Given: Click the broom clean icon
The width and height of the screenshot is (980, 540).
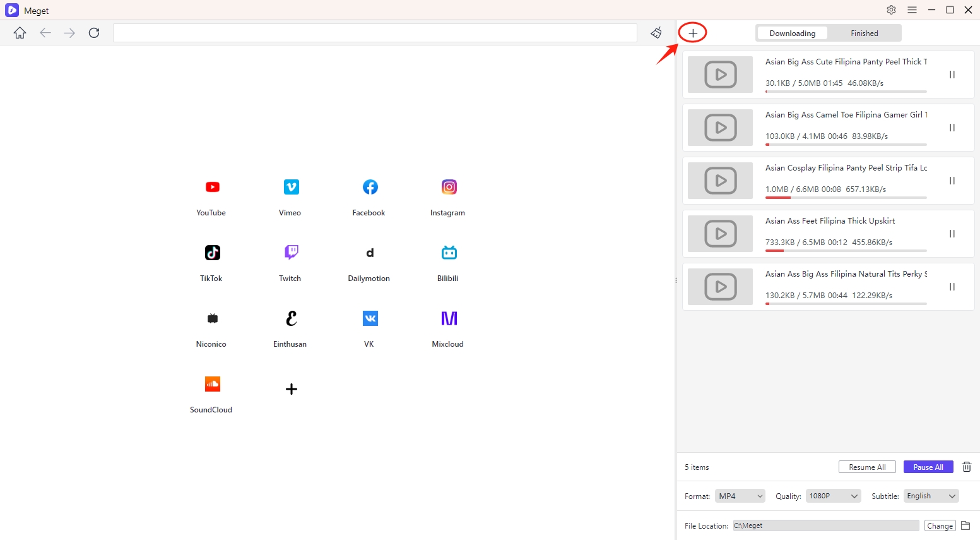Looking at the screenshot, I should click(x=656, y=33).
